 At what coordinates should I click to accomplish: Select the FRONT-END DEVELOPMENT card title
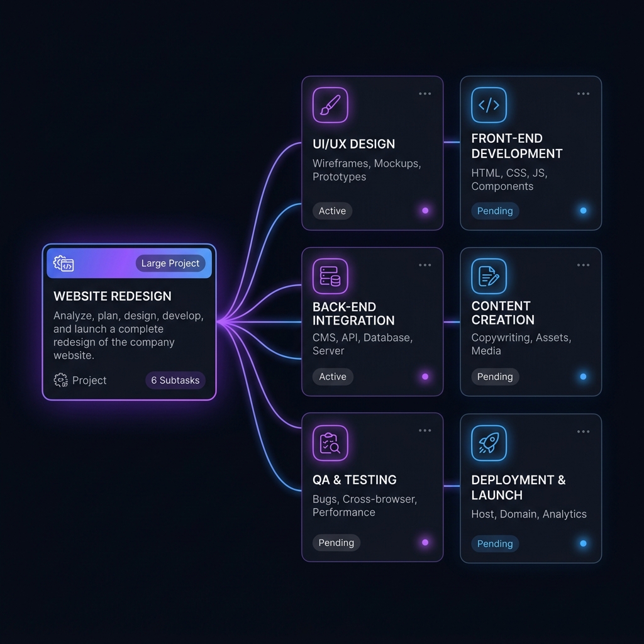click(517, 146)
